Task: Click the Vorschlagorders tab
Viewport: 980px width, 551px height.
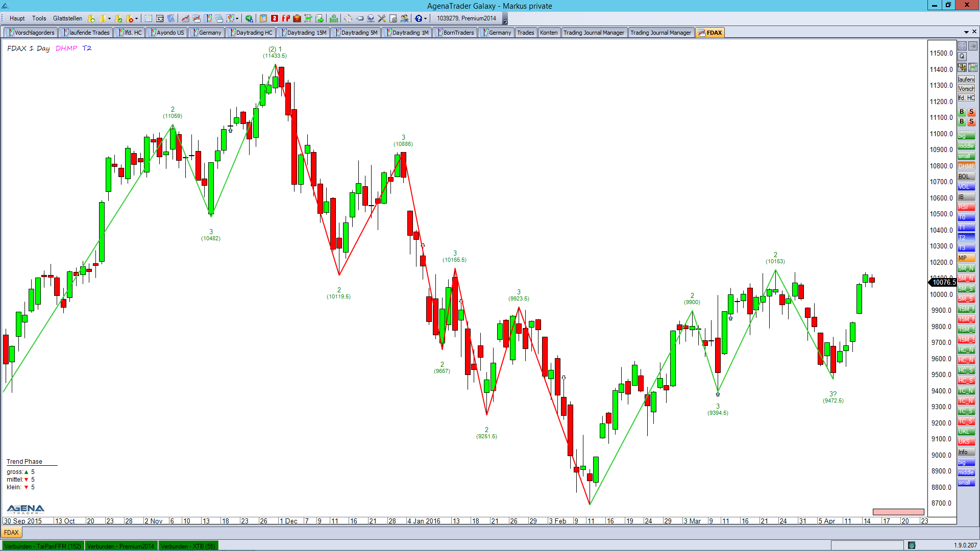Action: point(32,32)
